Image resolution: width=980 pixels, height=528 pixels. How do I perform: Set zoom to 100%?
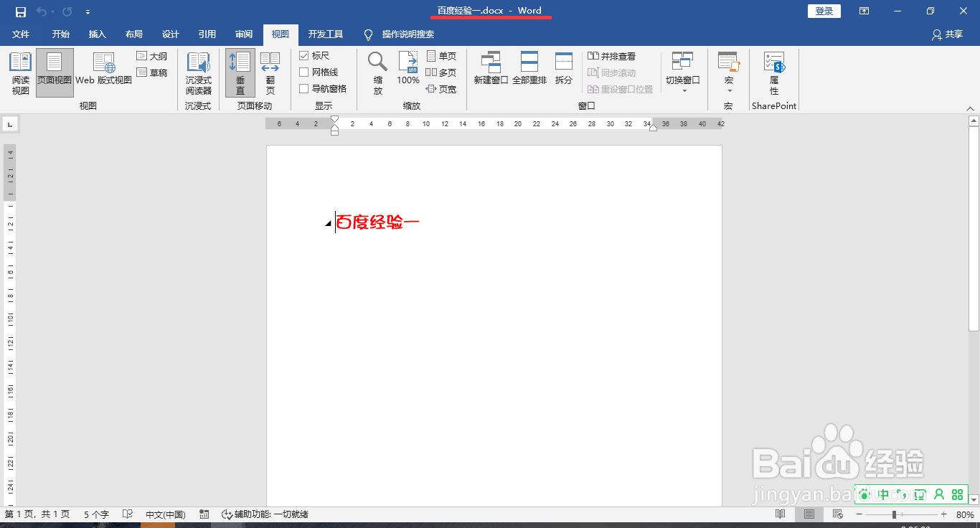pos(407,72)
